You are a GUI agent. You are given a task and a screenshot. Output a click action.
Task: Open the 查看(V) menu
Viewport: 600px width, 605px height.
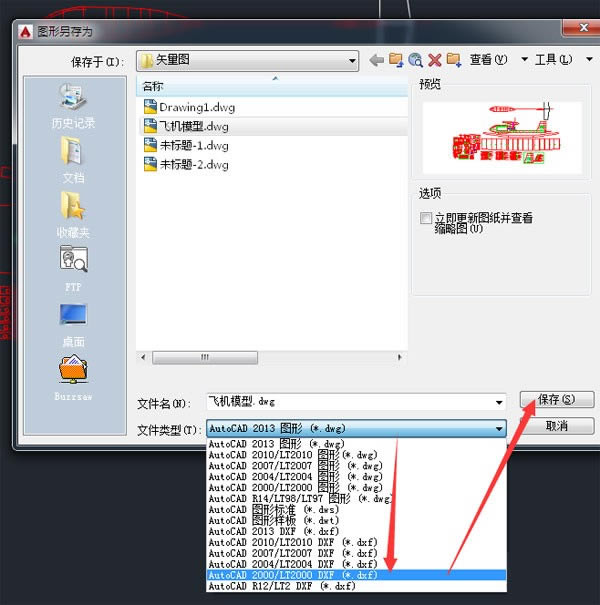point(488,59)
